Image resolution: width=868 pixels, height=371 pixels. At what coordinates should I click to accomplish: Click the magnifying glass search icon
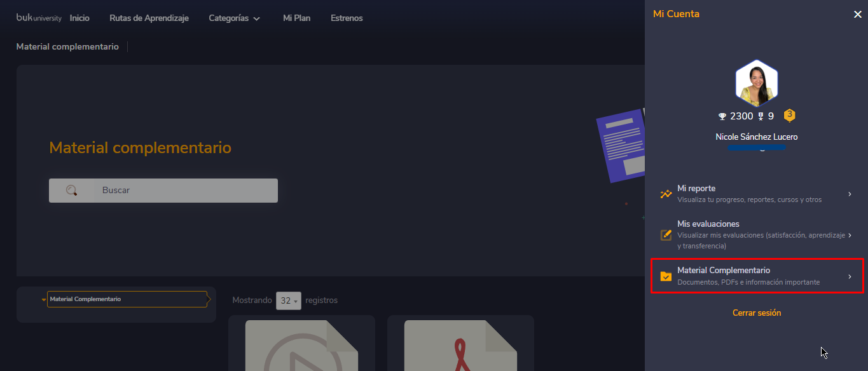[x=72, y=190]
